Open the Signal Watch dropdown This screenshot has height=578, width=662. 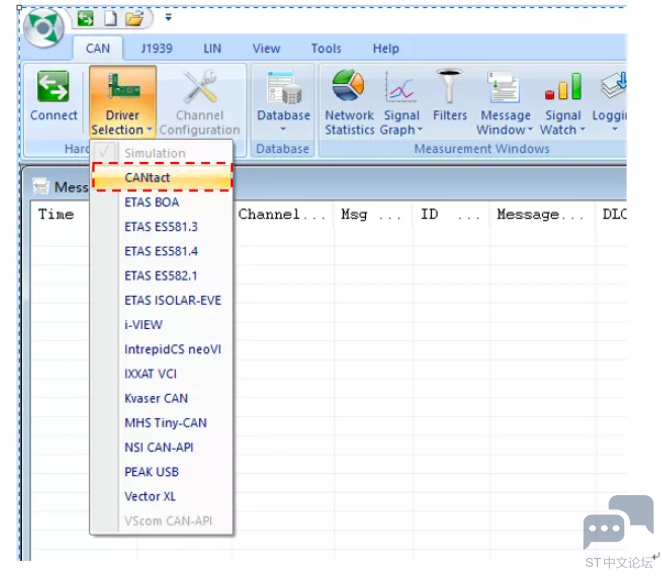pyautogui.click(x=563, y=103)
